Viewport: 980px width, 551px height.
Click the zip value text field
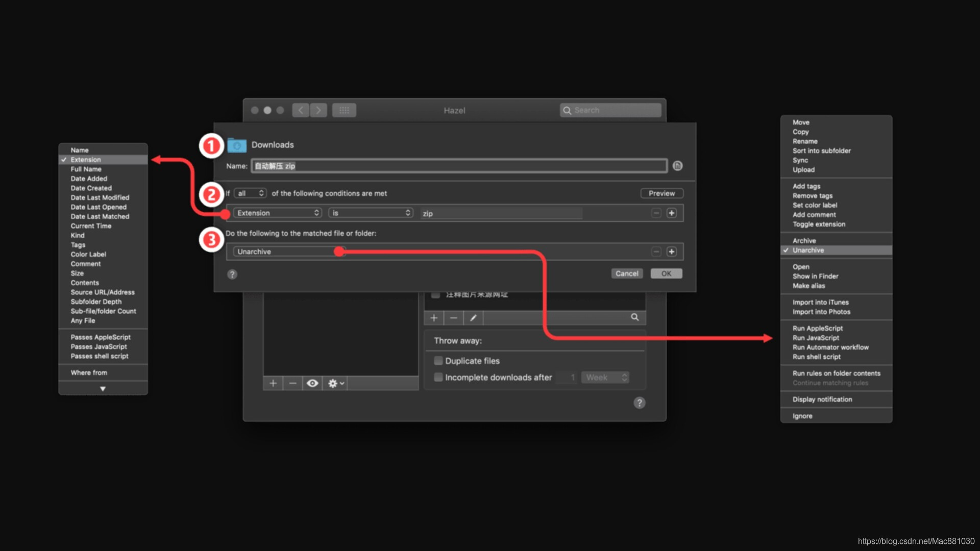501,213
